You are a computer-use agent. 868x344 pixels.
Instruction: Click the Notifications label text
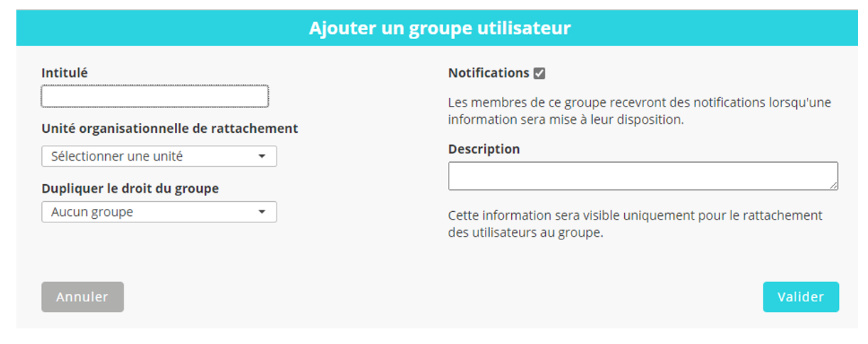point(488,73)
